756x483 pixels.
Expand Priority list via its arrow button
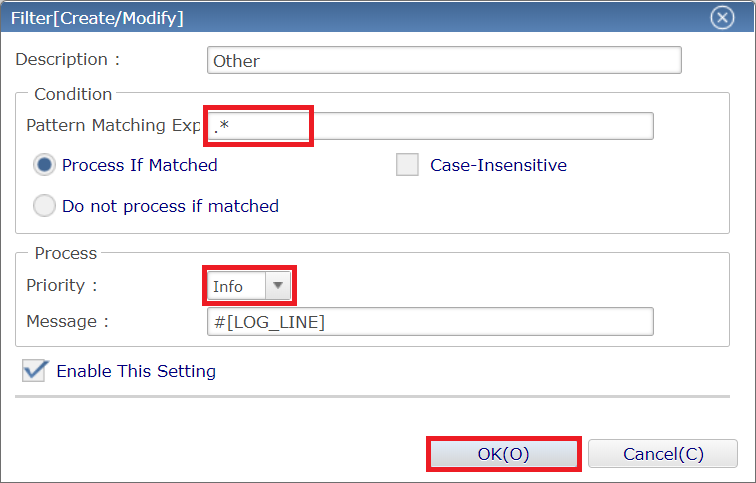click(x=278, y=286)
